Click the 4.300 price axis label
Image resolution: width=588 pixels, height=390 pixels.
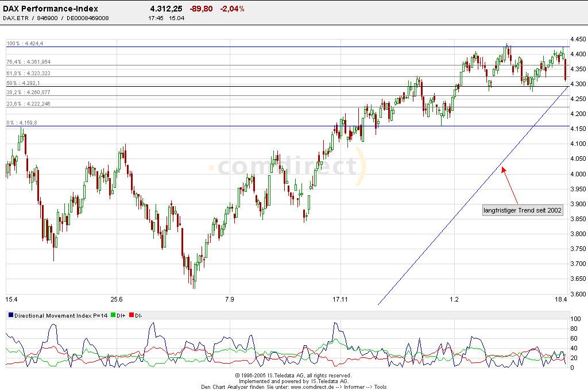[x=578, y=84]
